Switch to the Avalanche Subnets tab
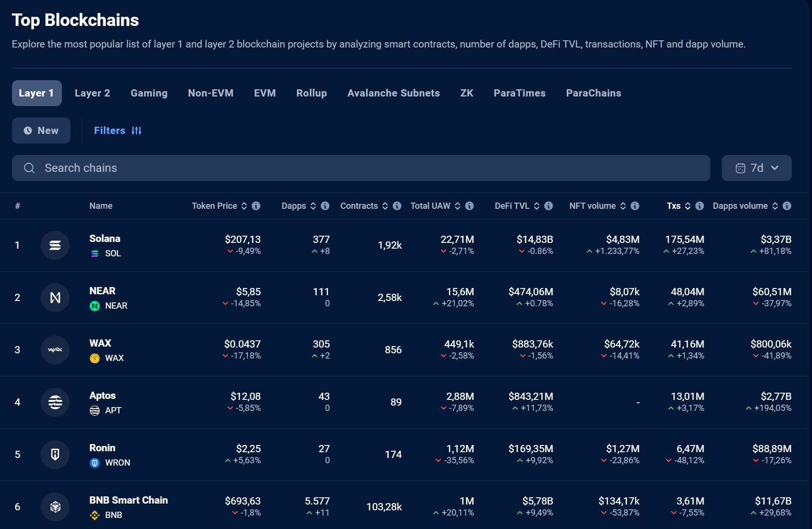The image size is (812, 529). point(394,93)
